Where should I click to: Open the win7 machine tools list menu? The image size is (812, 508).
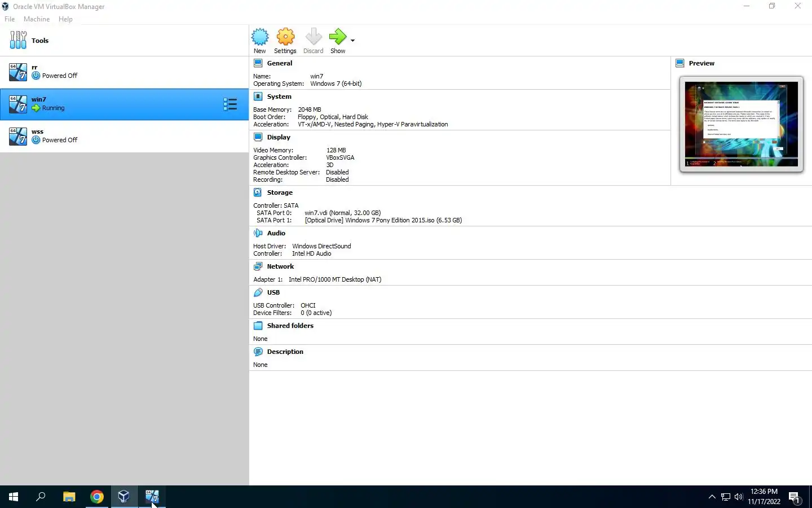click(x=230, y=104)
